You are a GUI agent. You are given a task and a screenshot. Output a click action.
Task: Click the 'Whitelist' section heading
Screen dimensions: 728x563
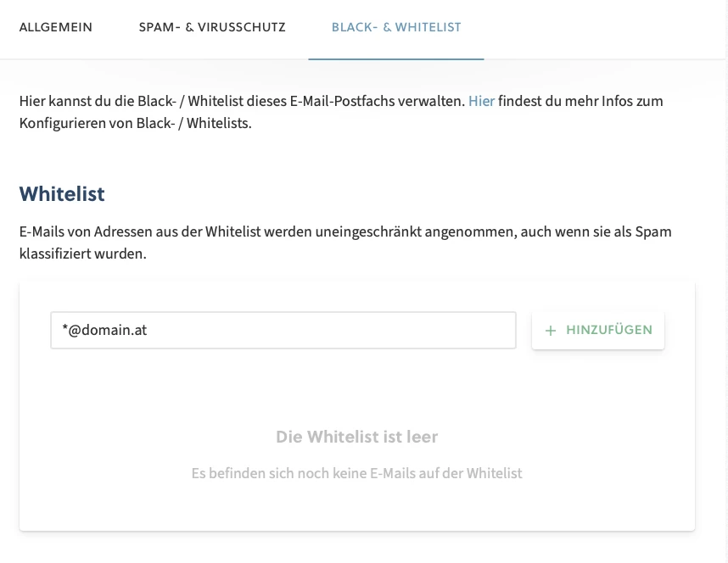[x=62, y=194]
